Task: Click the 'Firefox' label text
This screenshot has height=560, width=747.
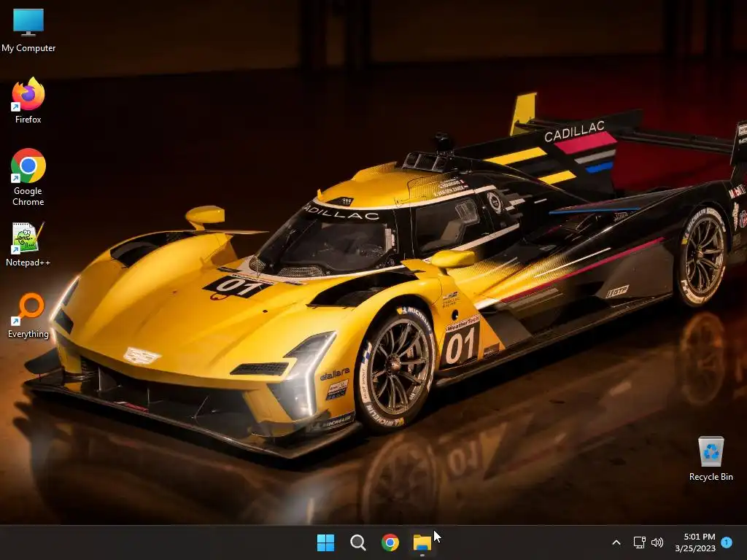Action: click(x=28, y=120)
